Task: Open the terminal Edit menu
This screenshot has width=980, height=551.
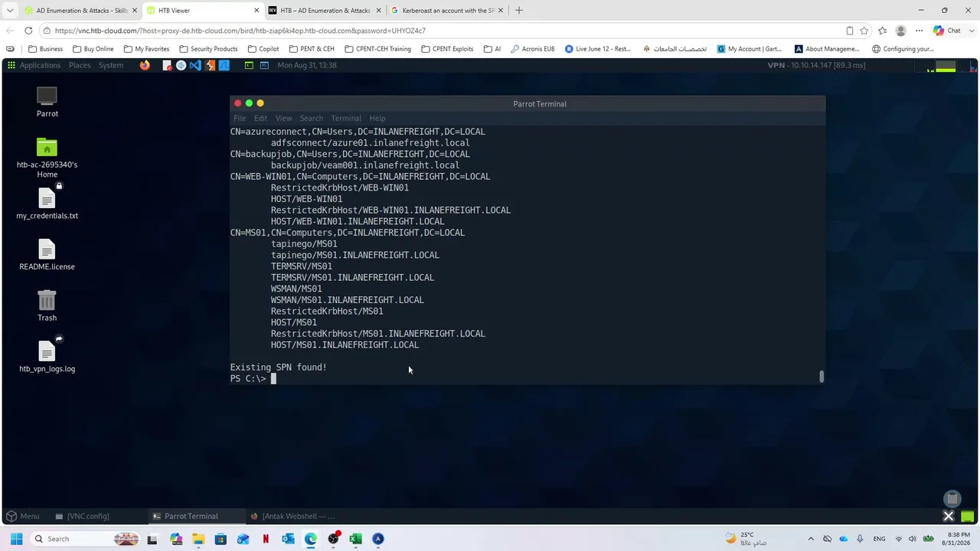Action: (x=260, y=118)
